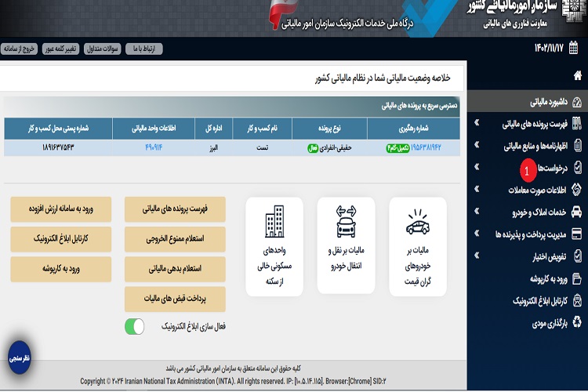The height and width of the screenshot is (392, 588).
Task: Expand the تفویض اختیار sidebar chevron
Action: [477, 256]
